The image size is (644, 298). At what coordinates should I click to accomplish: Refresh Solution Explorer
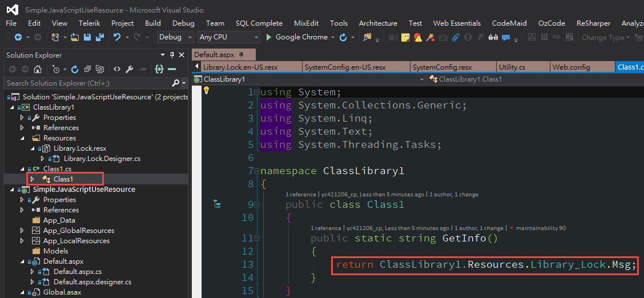coord(75,69)
